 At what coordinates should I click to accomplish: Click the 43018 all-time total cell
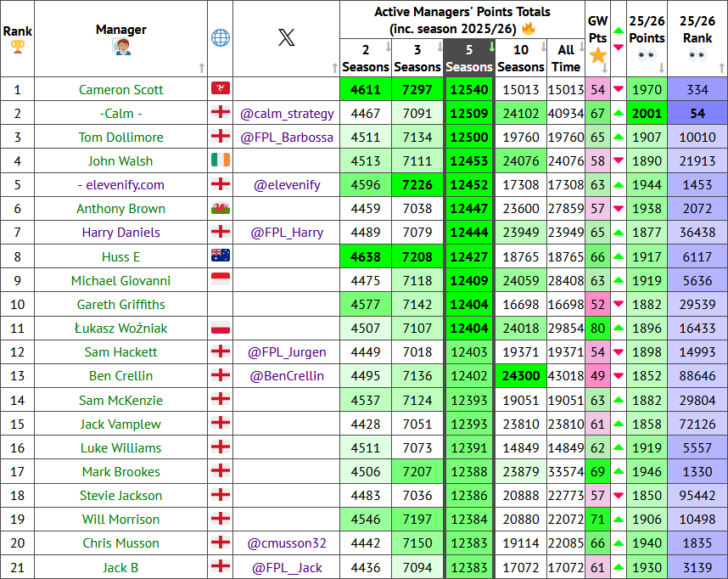(x=565, y=375)
